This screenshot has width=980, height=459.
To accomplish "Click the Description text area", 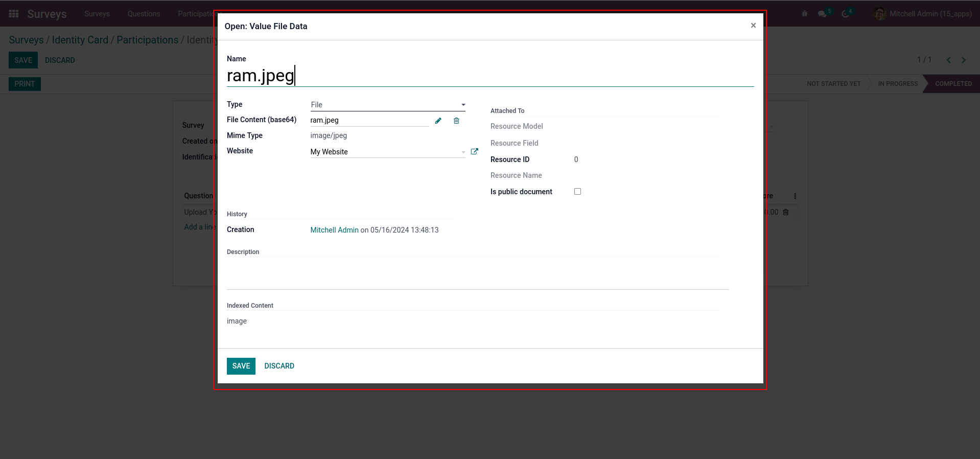I will tap(478, 274).
